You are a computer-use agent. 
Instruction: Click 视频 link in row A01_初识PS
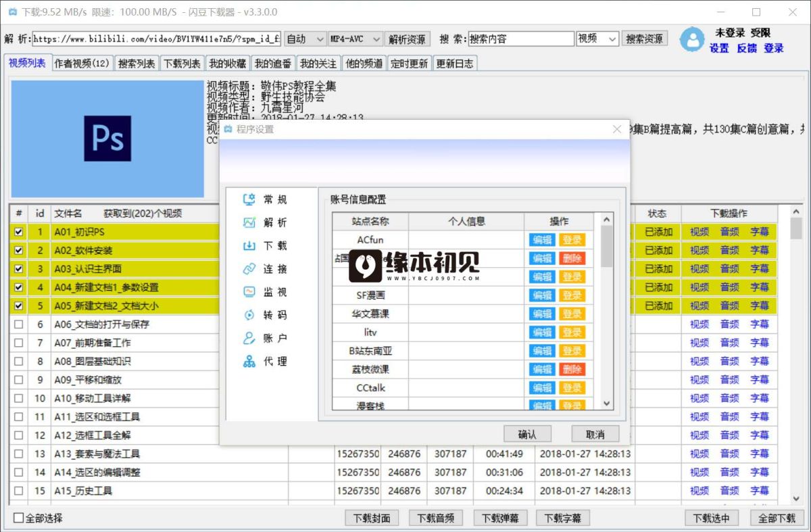click(x=699, y=232)
